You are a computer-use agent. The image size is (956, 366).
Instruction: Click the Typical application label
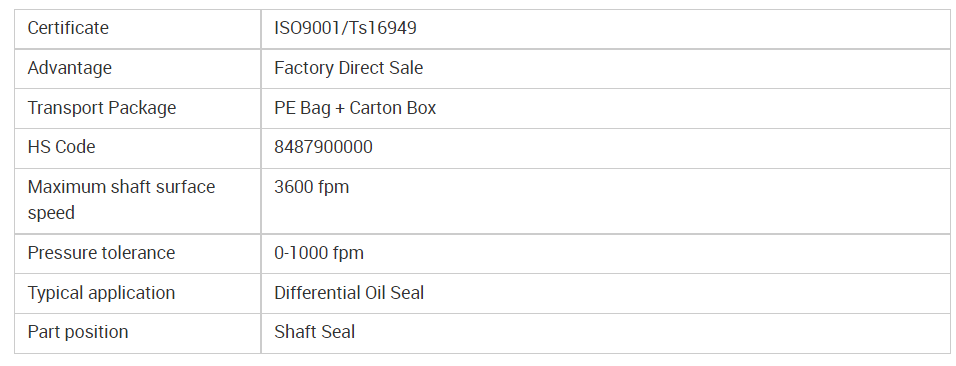tap(101, 293)
